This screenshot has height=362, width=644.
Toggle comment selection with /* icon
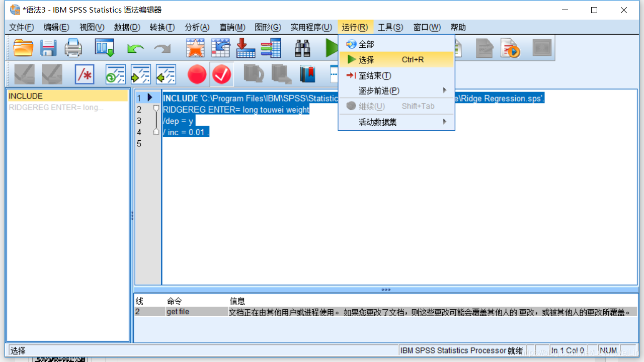(85, 74)
